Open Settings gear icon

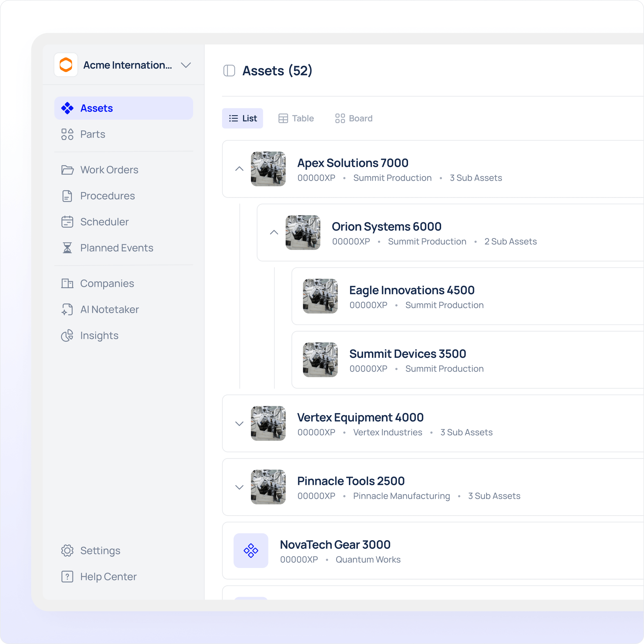pos(67,551)
